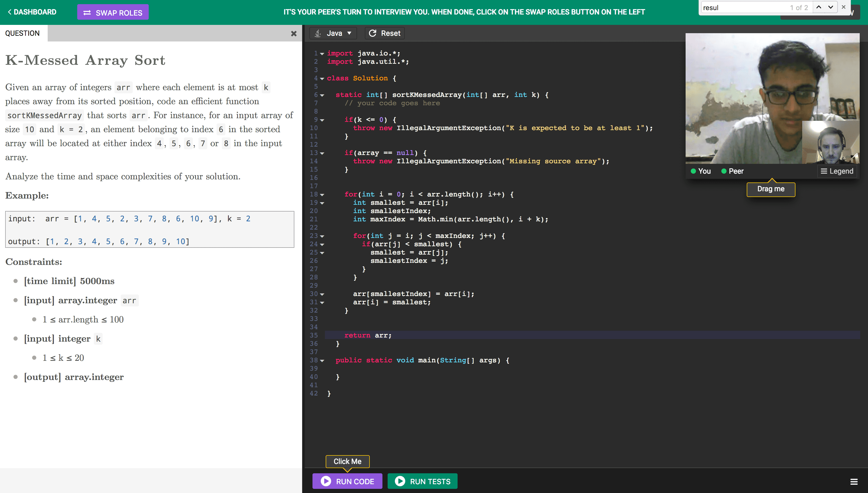
Task: Open the video Legend menu
Action: [837, 171]
